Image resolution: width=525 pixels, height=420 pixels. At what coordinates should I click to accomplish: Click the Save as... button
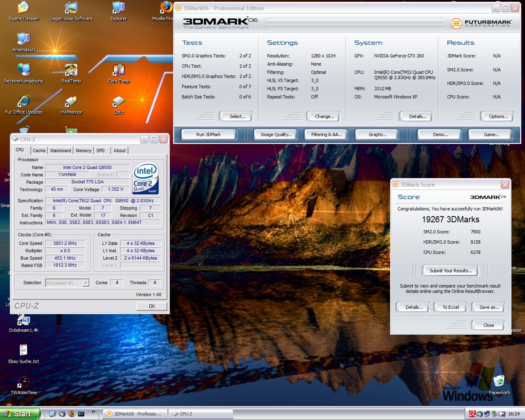point(489,307)
